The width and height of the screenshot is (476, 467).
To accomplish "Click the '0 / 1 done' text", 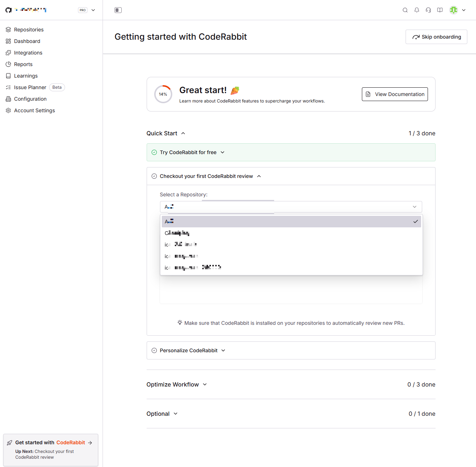I will click(x=422, y=414).
